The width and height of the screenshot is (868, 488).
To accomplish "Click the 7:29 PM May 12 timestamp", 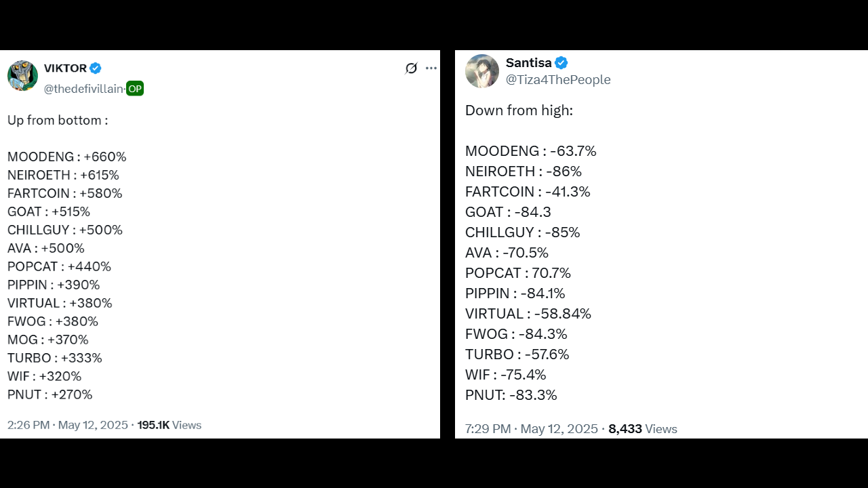I will tap(531, 429).
